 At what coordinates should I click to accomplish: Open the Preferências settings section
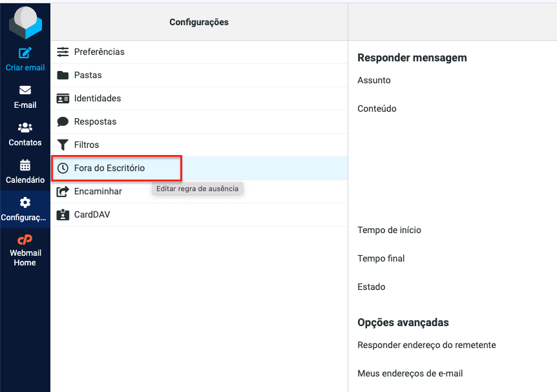[100, 52]
